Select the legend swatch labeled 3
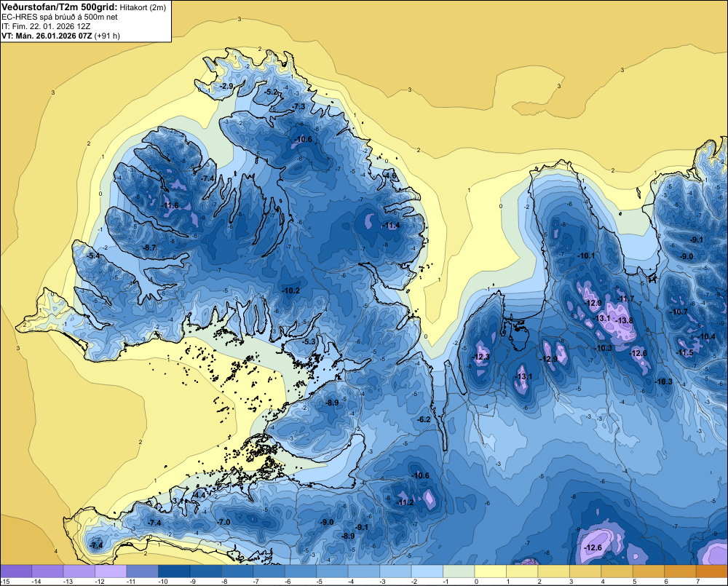Image resolution: width=728 pixels, height=586 pixels. click(x=585, y=571)
